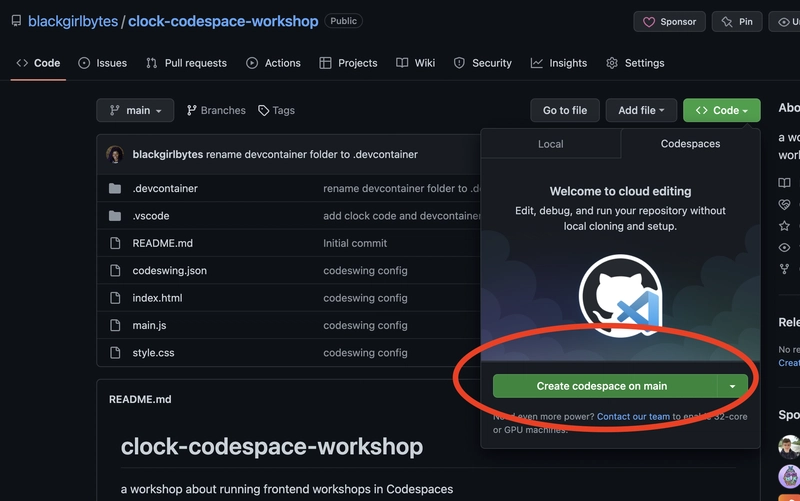Click sidebar watchers eye icon
The image size is (800, 501).
(784, 247)
